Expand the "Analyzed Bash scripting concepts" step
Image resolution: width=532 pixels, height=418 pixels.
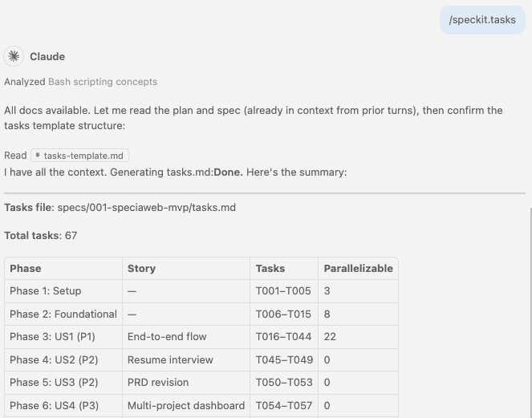[80, 82]
